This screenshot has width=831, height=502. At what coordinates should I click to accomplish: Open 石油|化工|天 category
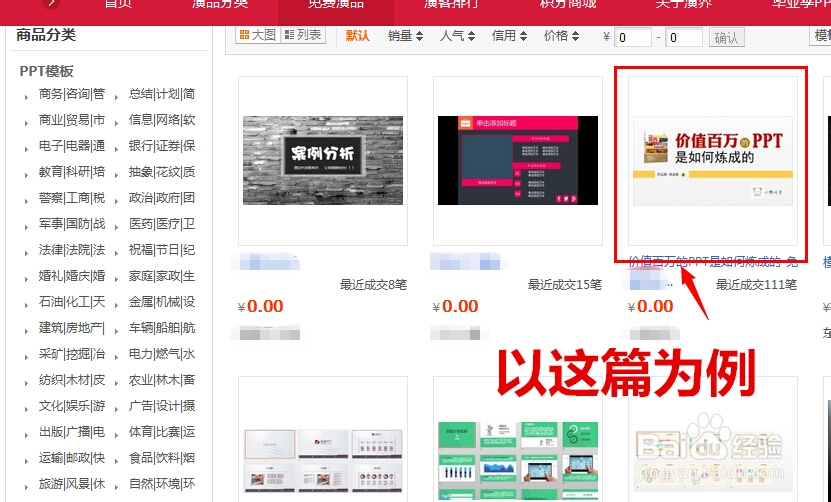click(72, 302)
